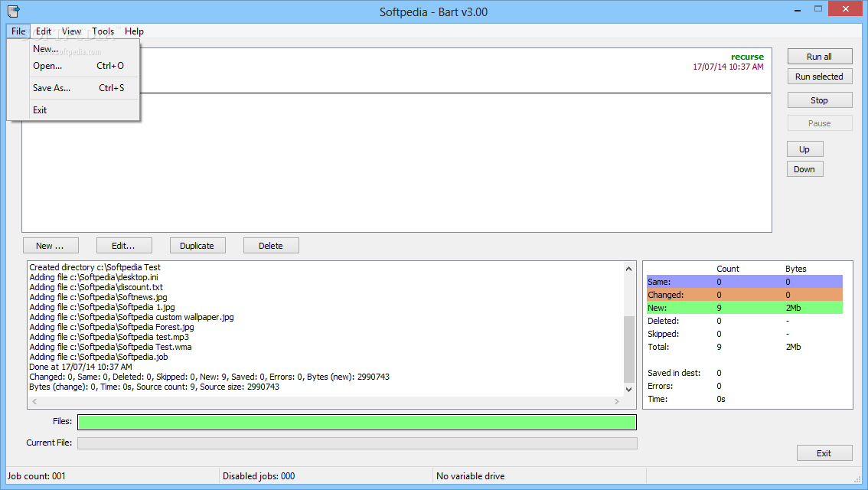Image resolution: width=868 pixels, height=490 pixels.
Task: Click the 'Time:' stats label
Action: click(658, 399)
